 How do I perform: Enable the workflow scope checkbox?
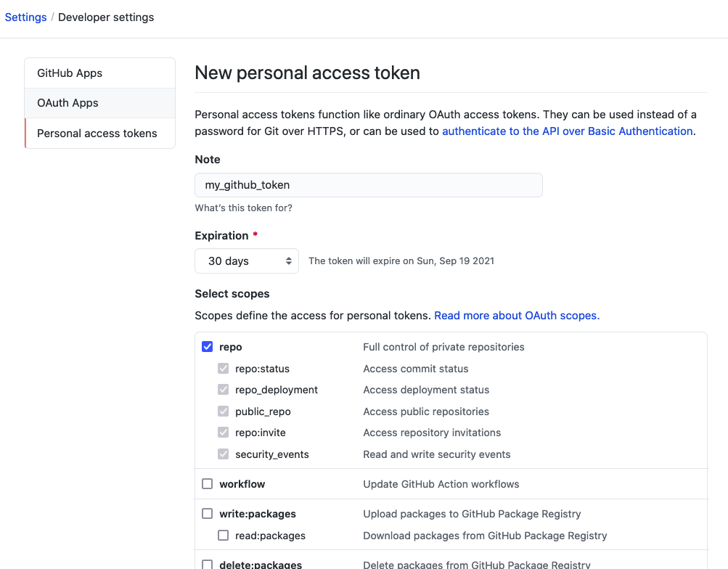coord(207,484)
